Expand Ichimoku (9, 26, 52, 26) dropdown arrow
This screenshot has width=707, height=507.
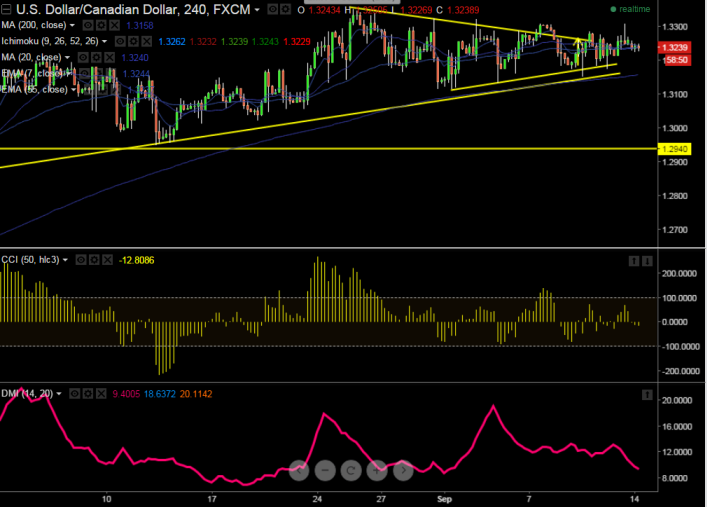105,41
